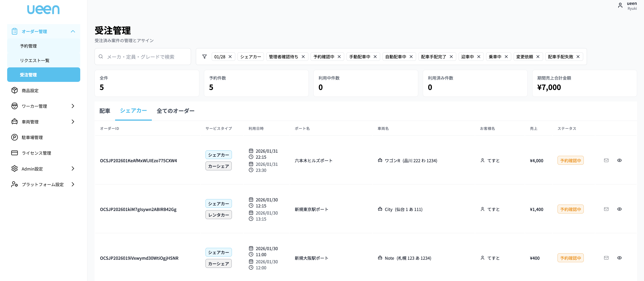Screen dimensions: 644x281
Task: Expand the 車両管理 submenu
Action: point(73,122)
